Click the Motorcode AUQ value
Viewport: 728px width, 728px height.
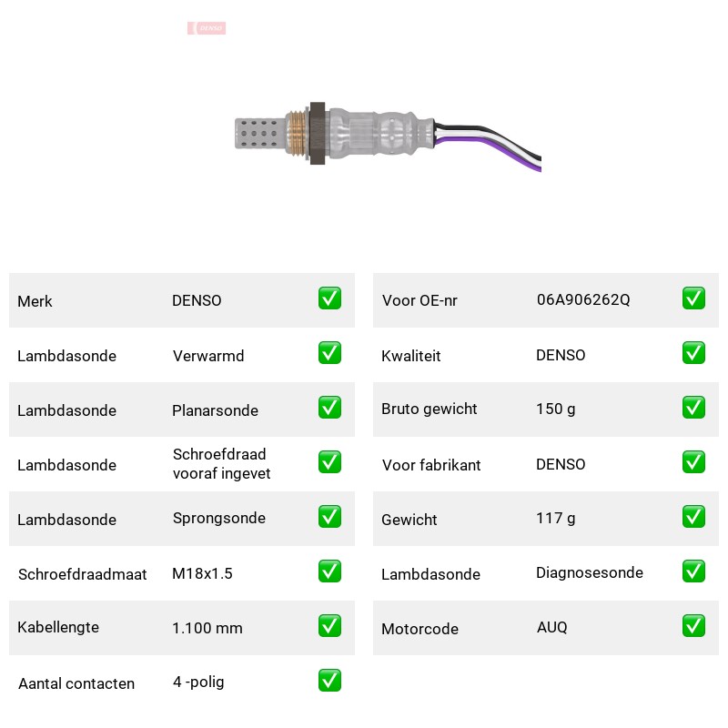pyautogui.click(x=552, y=627)
